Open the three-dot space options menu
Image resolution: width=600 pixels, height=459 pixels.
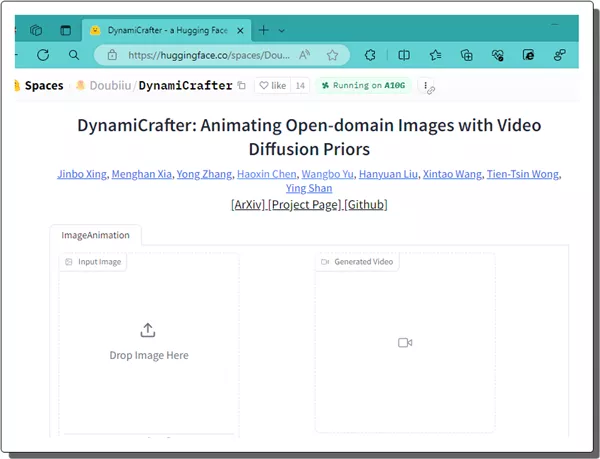click(427, 86)
